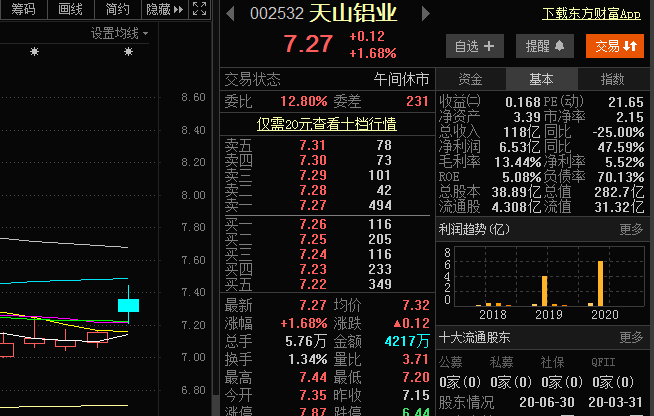
Task: Select the 买二 price 7.25
Action: tap(312, 240)
